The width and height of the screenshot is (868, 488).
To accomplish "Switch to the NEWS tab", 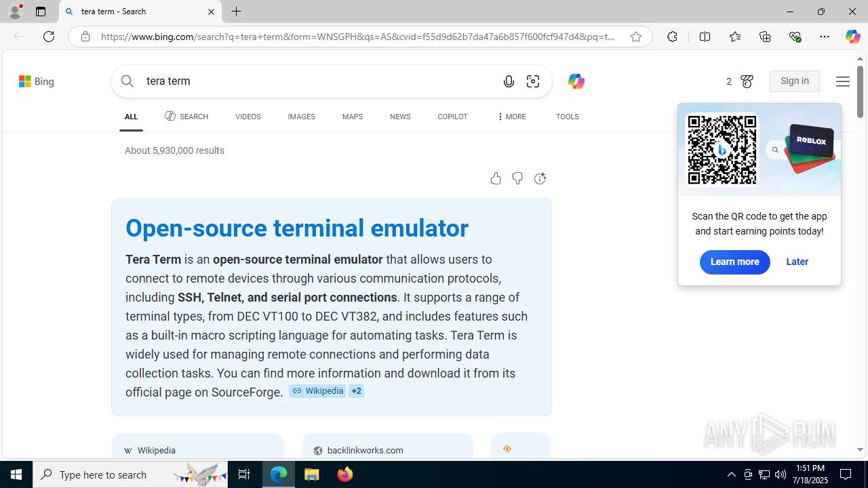I will [400, 117].
